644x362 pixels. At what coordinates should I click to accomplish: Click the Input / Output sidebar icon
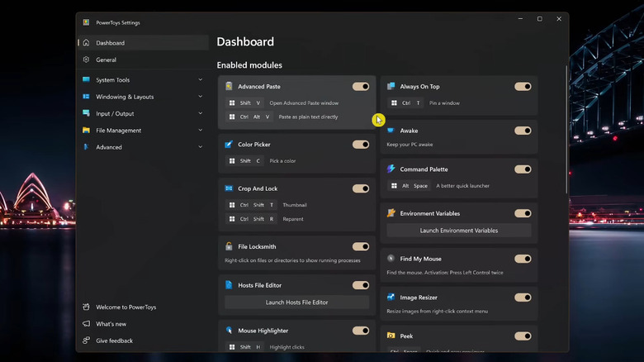point(86,113)
